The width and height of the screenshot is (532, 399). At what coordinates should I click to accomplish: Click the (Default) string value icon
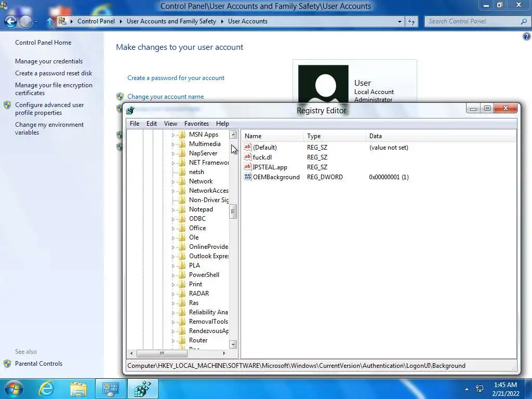click(248, 147)
